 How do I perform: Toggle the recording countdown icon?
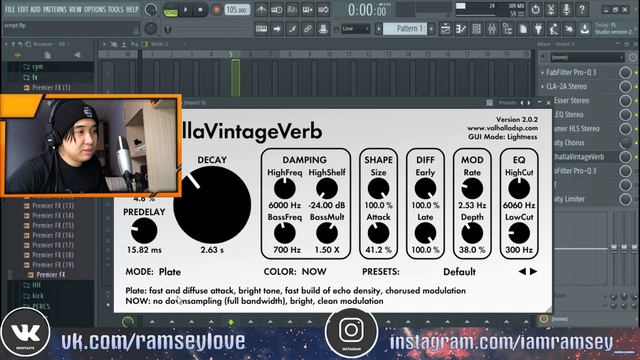[292, 9]
